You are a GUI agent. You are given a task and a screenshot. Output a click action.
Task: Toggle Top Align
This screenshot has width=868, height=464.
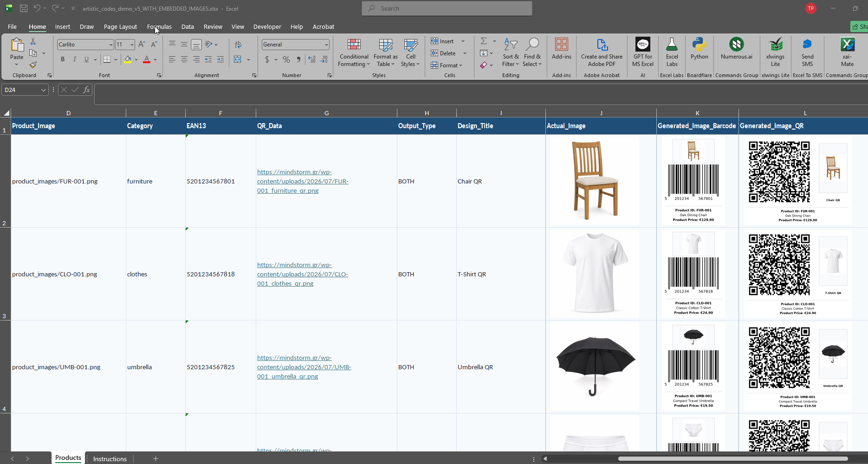(x=172, y=45)
